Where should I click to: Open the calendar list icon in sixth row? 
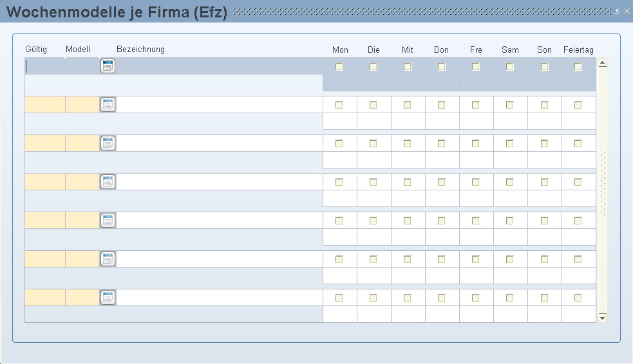[108, 259]
